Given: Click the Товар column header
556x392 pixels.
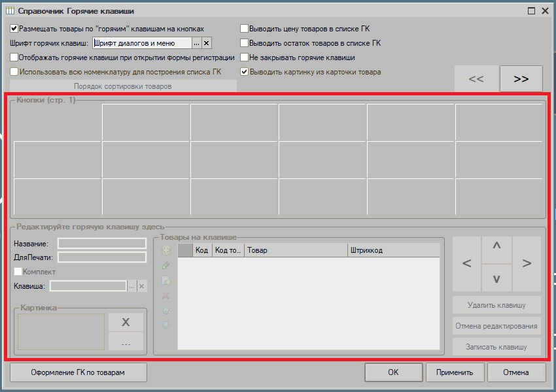Looking at the screenshot, I should (296, 250).
